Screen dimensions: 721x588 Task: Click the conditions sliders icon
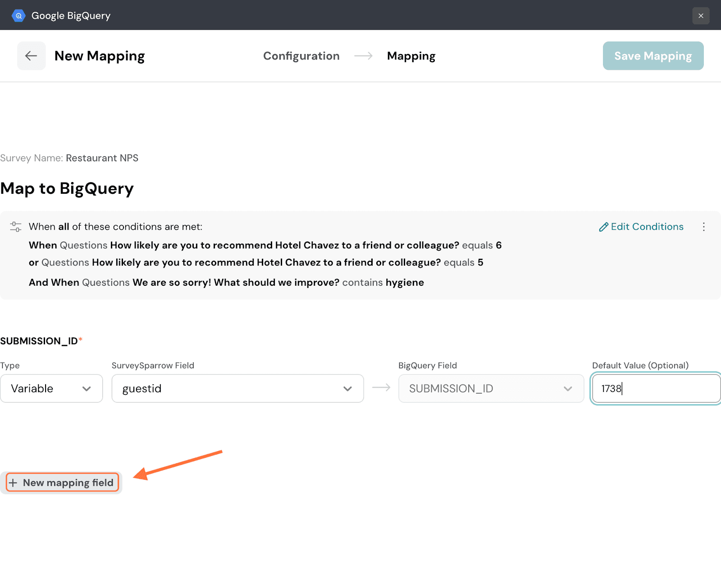[16, 227]
